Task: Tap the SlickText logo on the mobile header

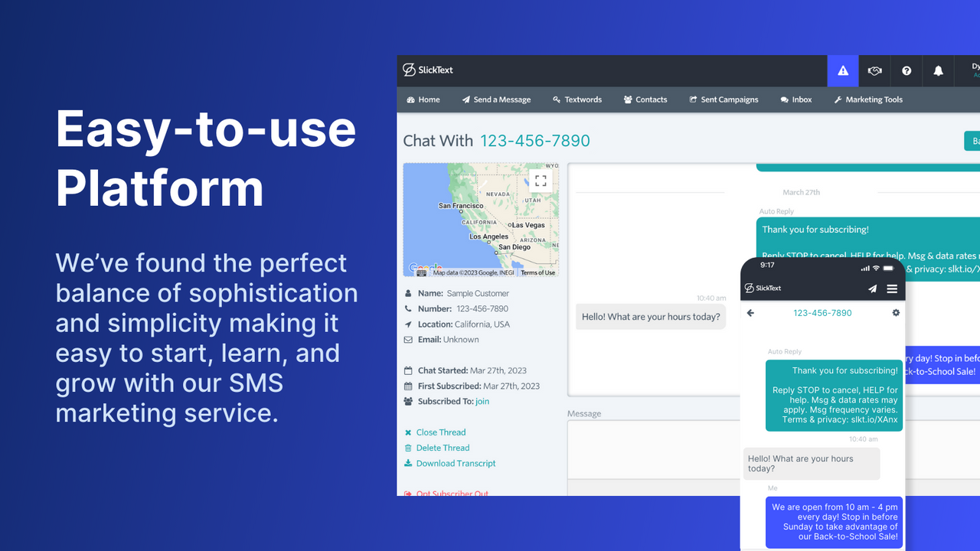Action: [763, 289]
